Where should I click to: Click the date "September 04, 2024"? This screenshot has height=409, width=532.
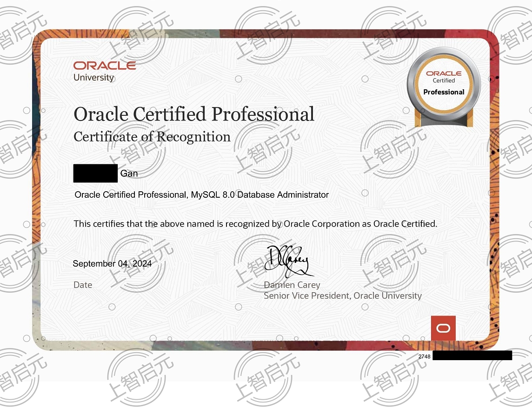point(112,264)
